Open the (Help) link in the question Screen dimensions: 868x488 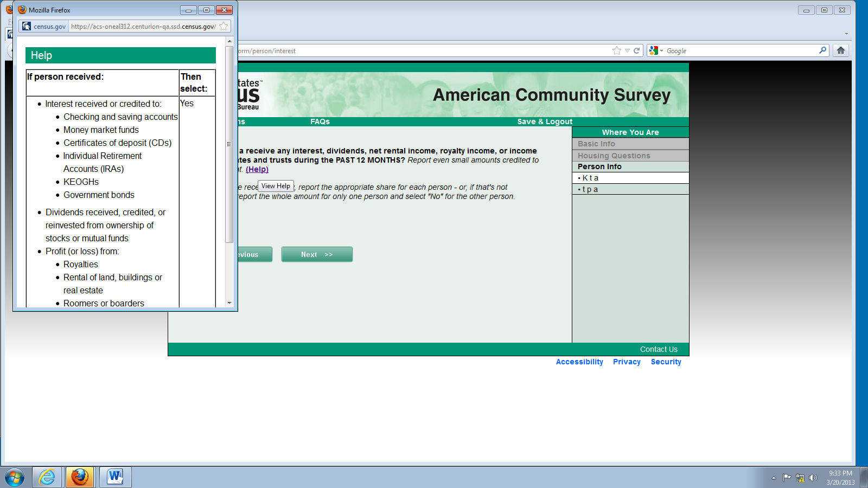[x=257, y=169]
